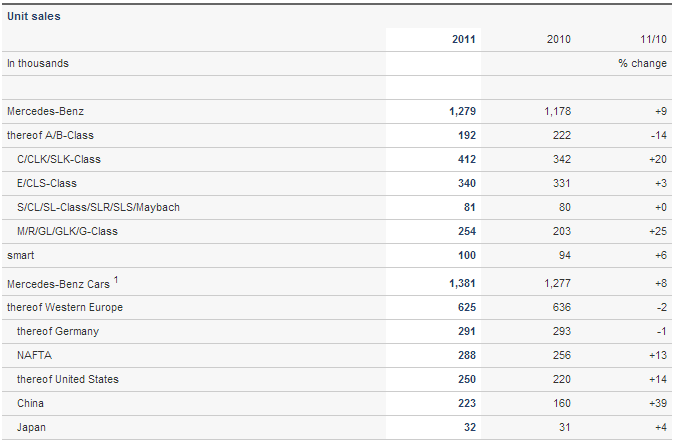Click the 'NAFTA' row label
This screenshot has width=675, height=443.
(34, 355)
